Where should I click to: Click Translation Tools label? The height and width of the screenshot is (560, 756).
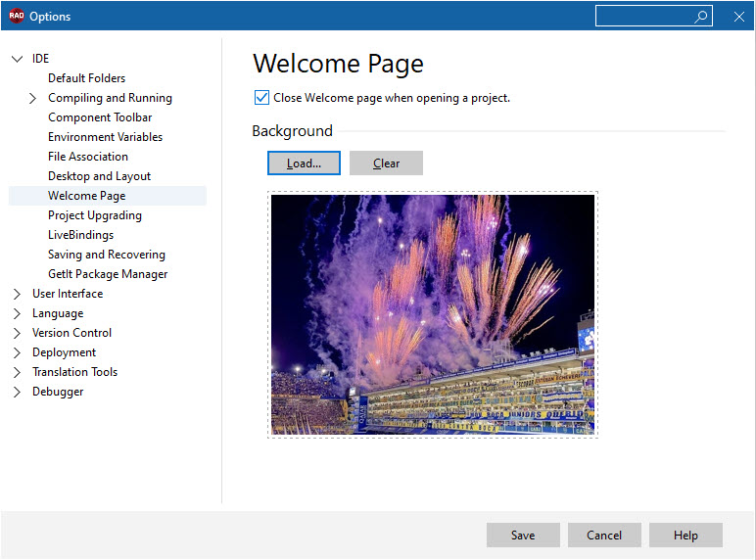74,372
